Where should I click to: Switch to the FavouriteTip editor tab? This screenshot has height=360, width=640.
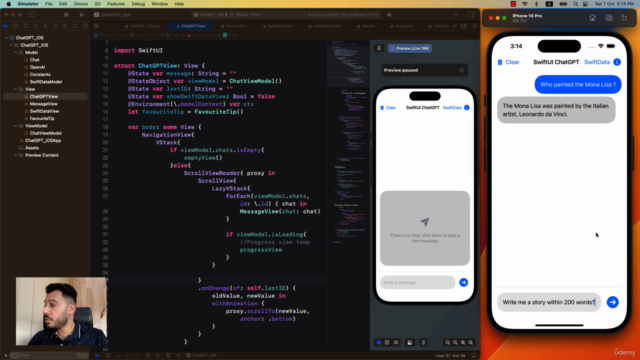pos(234,26)
